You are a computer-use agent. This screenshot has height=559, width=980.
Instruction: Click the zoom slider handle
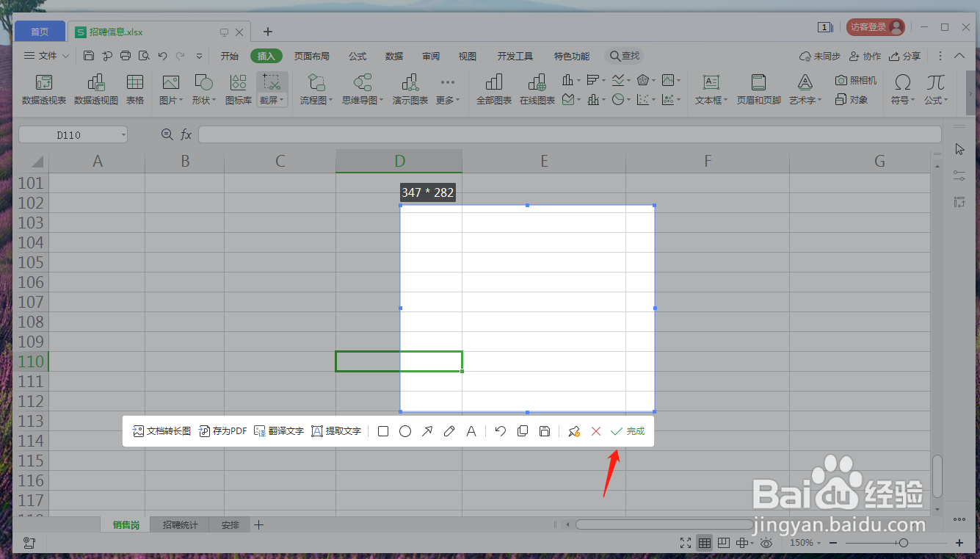903,543
